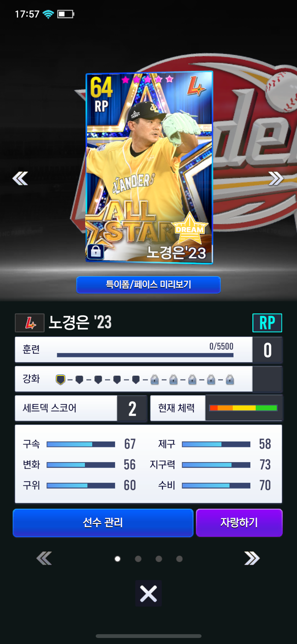Tap the 현재 체력 stamina color bar
The height and width of the screenshot is (644, 297).
click(x=243, y=408)
